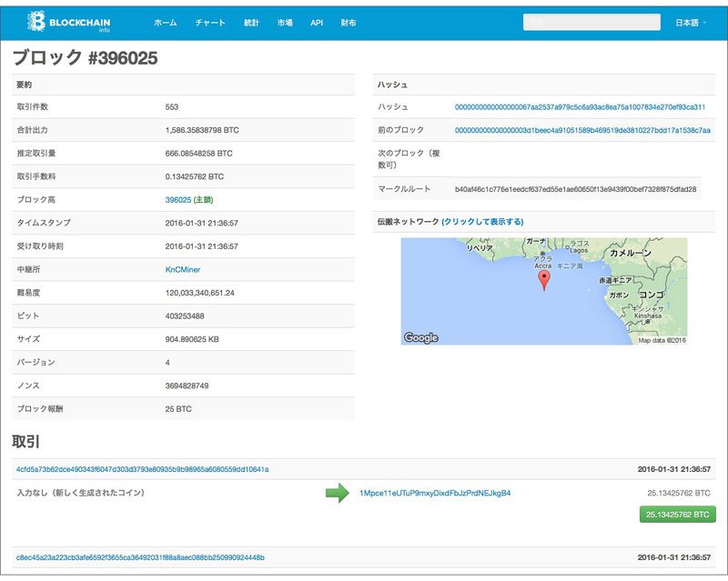This screenshot has height=581, width=728.
Task: Select the タイムスタンプ value 2016-01-31 21:36:57
Action: coord(201,223)
